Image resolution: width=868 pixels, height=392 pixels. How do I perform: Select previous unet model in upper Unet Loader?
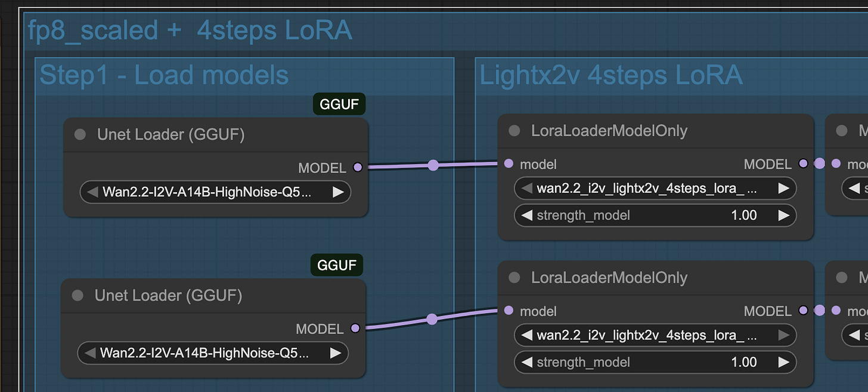[92, 192]
